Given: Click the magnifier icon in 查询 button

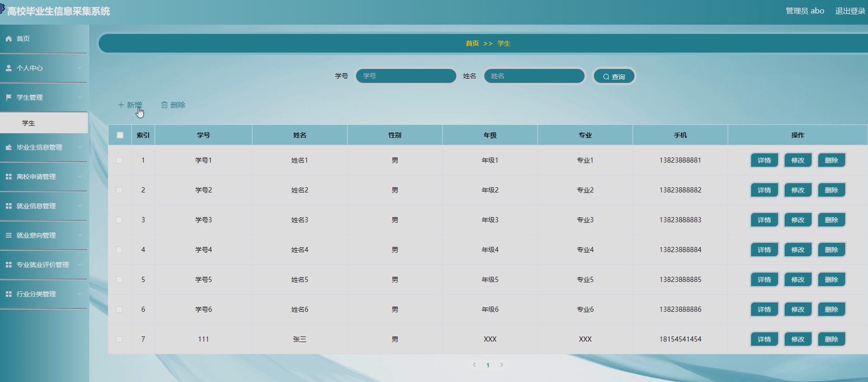Looking at the screenshot, I should point(606,77).
